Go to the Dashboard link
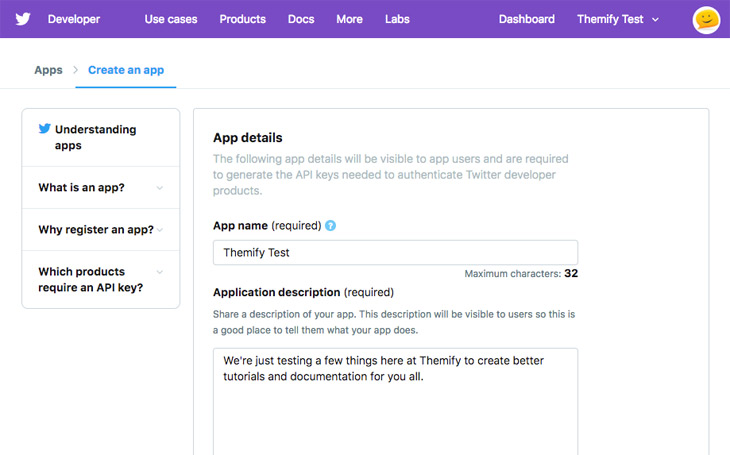730x455 pixels. click(x=527, y=20)
